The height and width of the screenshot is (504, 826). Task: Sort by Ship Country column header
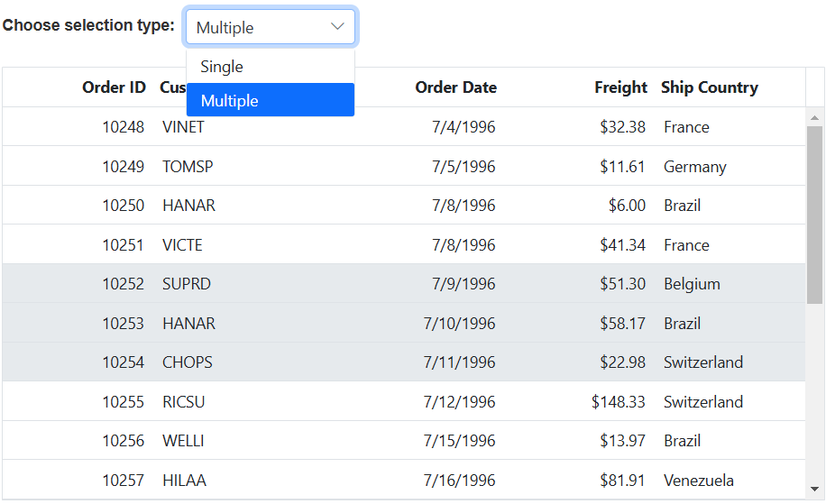(x=709, y=87)
